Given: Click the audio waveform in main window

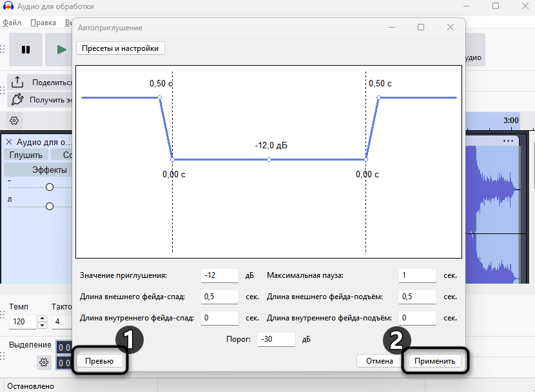Looking at the screenshot, I should pos(492,214).
